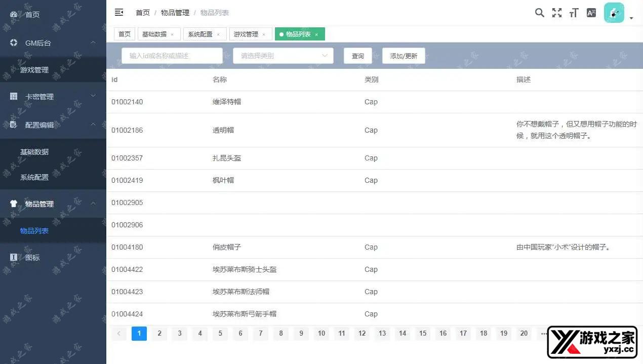Switch to the 系统配置 tab
This screenshot has height=364, width=643.
(200, 34)
